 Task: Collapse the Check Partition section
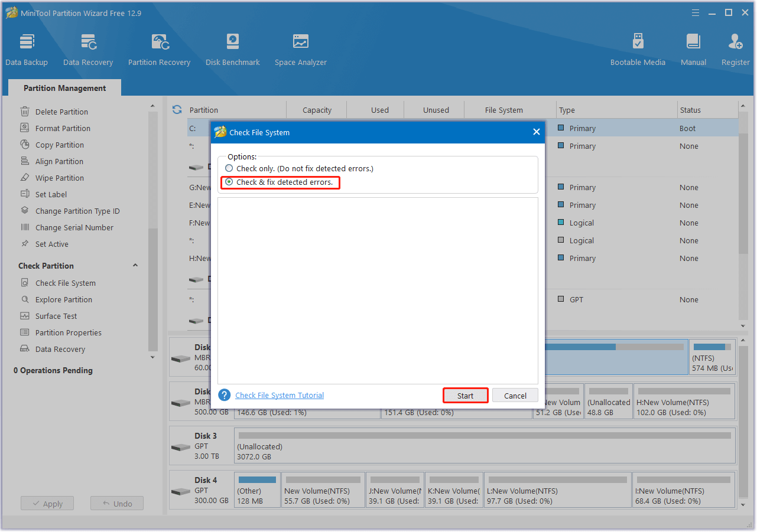click(135, 266)
